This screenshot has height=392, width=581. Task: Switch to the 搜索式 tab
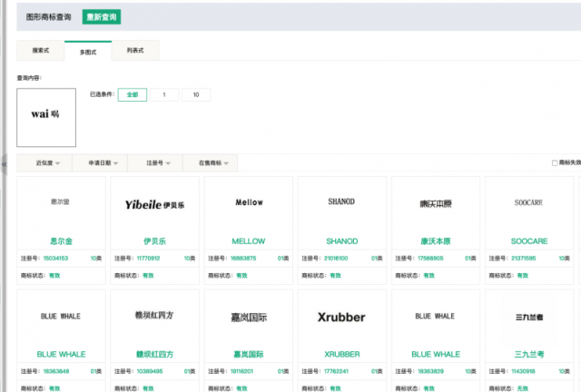click(40, 51)
